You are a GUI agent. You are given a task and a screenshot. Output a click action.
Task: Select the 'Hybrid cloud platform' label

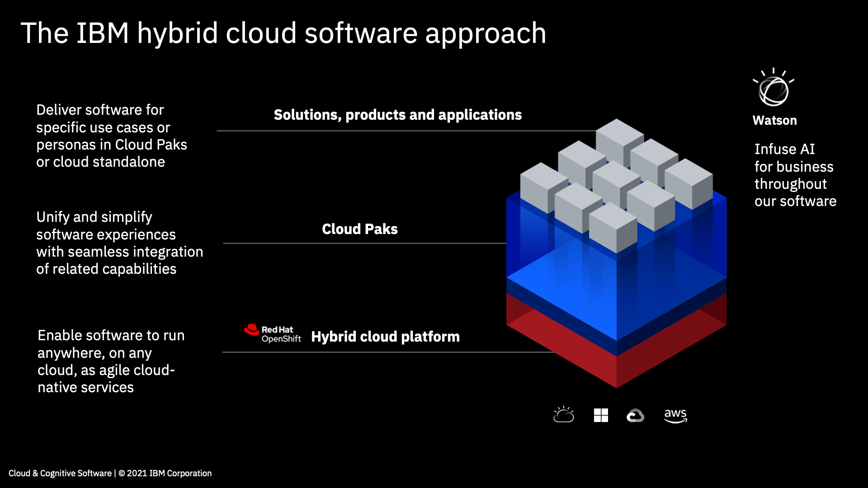(x=385, y=337)
